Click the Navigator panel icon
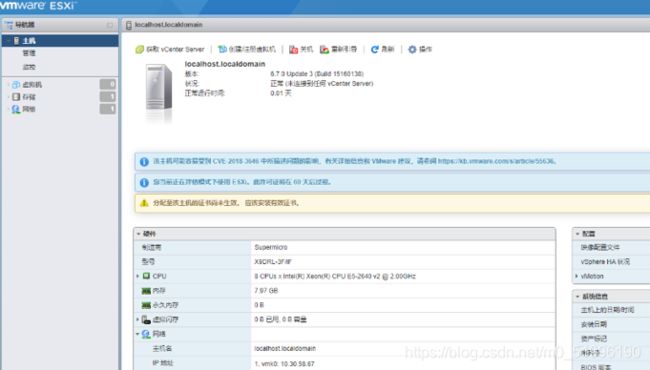Image resolution: width=650 pixels, height=370 pixels. pos(9,25)
